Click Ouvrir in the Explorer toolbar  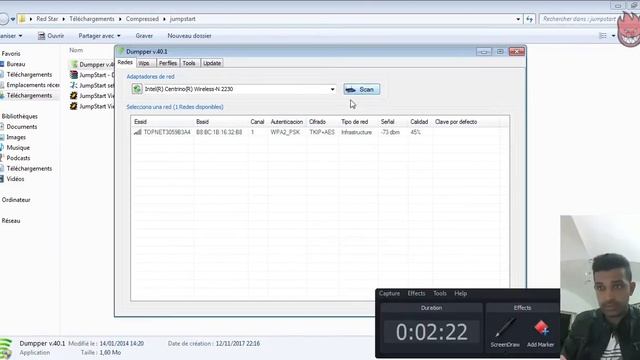coord(51,36)
